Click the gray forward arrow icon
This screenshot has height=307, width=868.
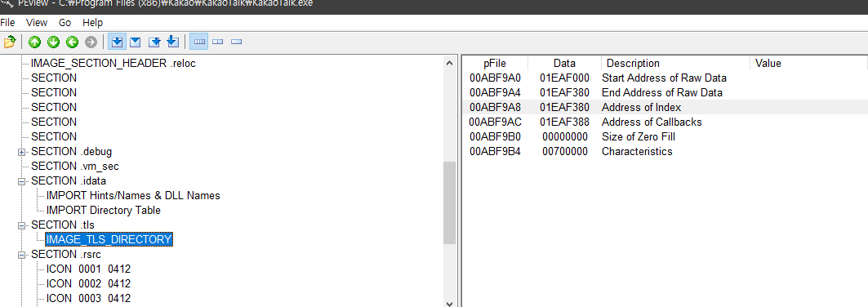(91, 42)
